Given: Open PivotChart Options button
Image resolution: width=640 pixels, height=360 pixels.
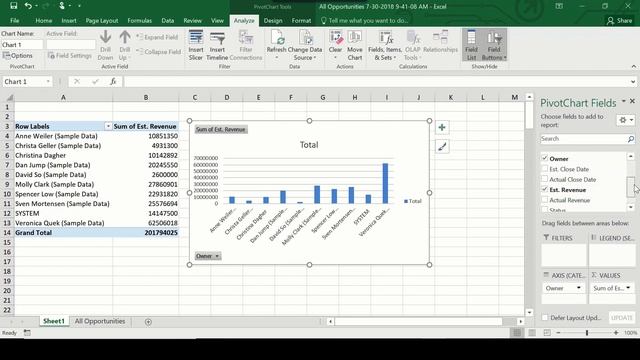Looking at the screenshot, I should pyautogui.click(x=18, y=56).
